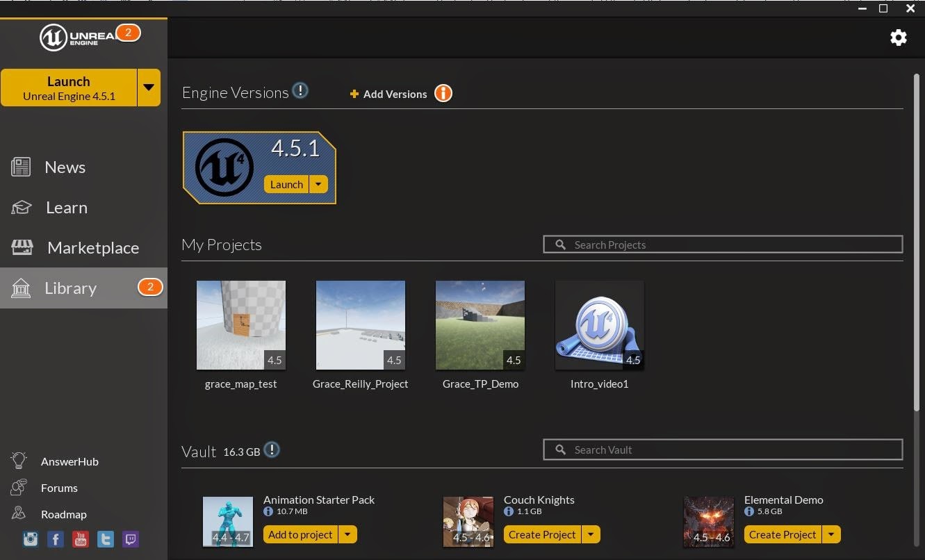The image size is (925, 560).
Task: Click the magnifier icon in Search Projects
Action: click(560, 245)
